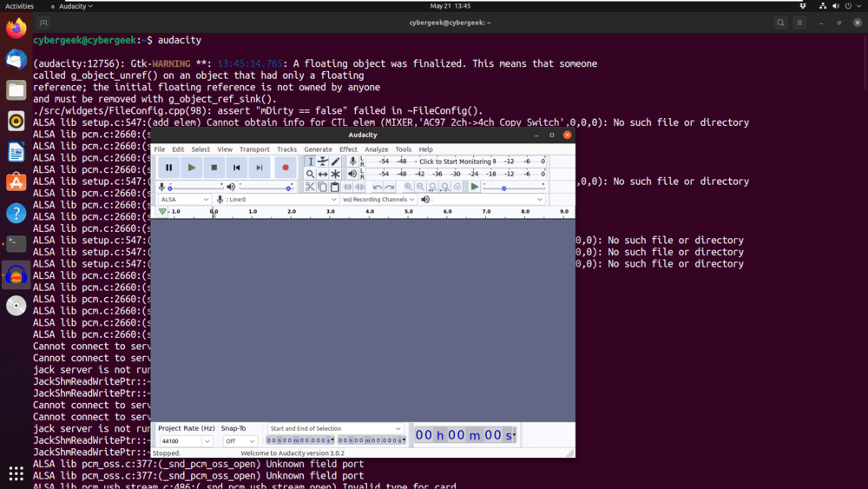Image resolution: width=868 pixels, height=489 pixels.
Task: Click the terminal search icon
Action: click(780, 23)
